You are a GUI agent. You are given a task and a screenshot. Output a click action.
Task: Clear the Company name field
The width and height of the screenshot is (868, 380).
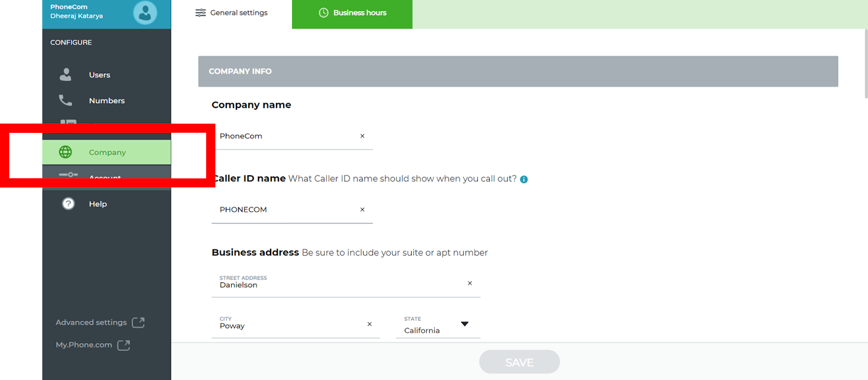click(362, 136)
